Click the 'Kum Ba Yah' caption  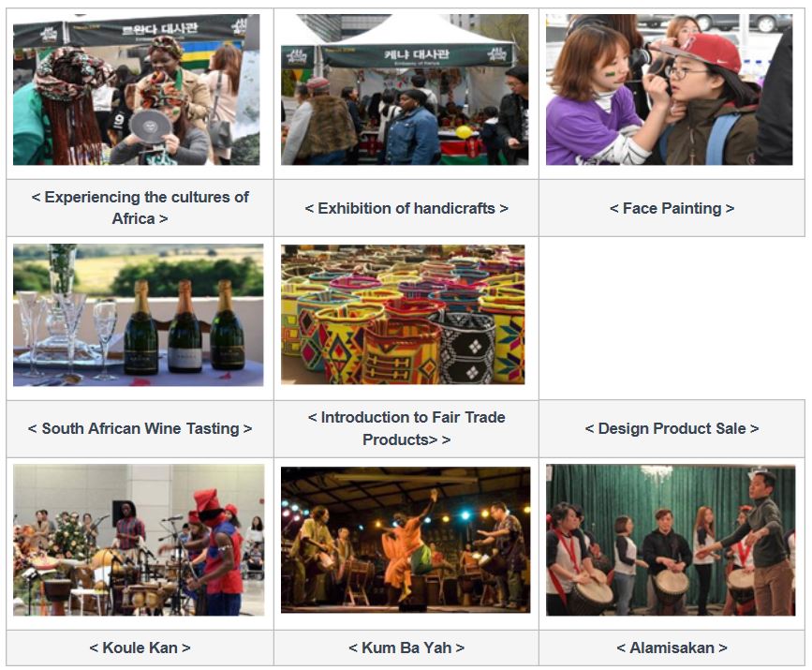pos(406,648)
